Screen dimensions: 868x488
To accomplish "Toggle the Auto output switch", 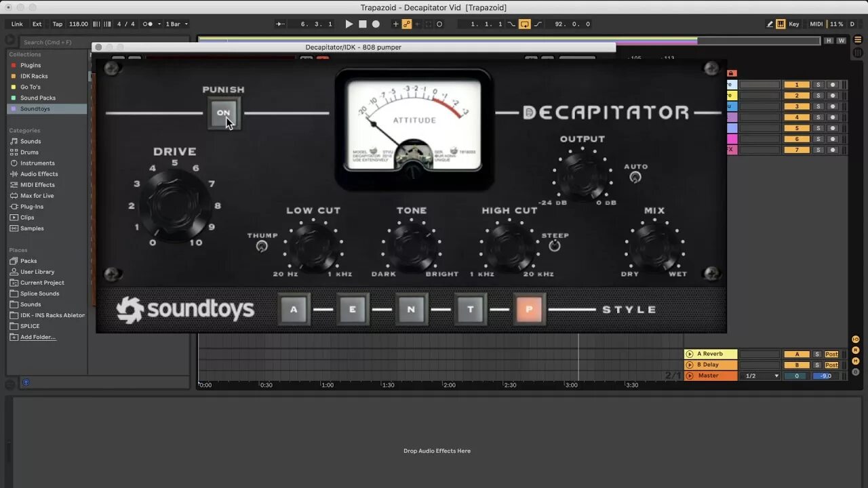I will click(x=635, y=177).
